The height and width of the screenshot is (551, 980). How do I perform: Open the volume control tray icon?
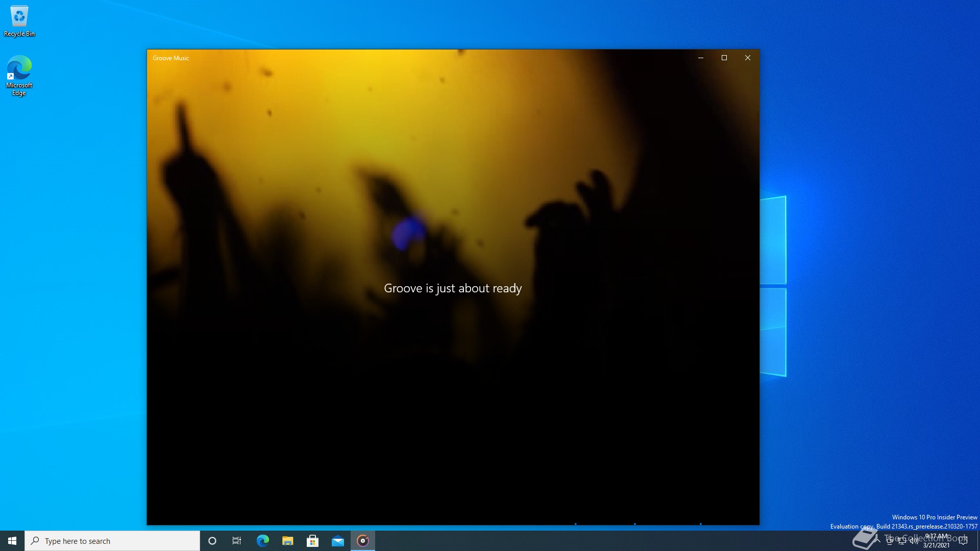914,541
